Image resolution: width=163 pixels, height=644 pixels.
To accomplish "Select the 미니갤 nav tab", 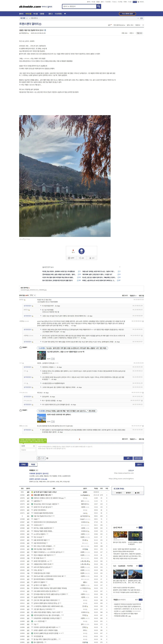I will (36, 14).
